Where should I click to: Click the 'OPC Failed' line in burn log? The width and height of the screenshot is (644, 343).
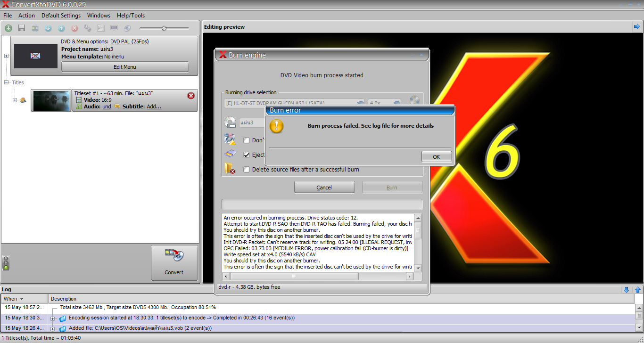tap(316, 248)
